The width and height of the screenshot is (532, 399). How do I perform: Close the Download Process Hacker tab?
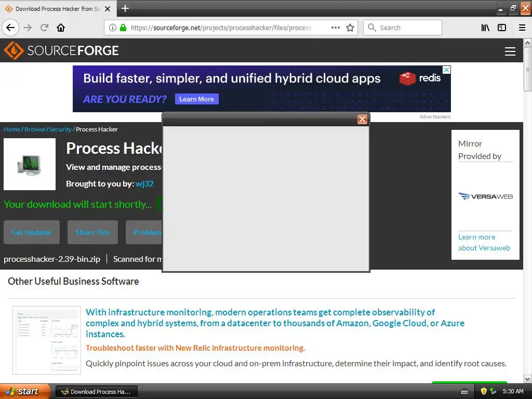[x=108, y=9]
